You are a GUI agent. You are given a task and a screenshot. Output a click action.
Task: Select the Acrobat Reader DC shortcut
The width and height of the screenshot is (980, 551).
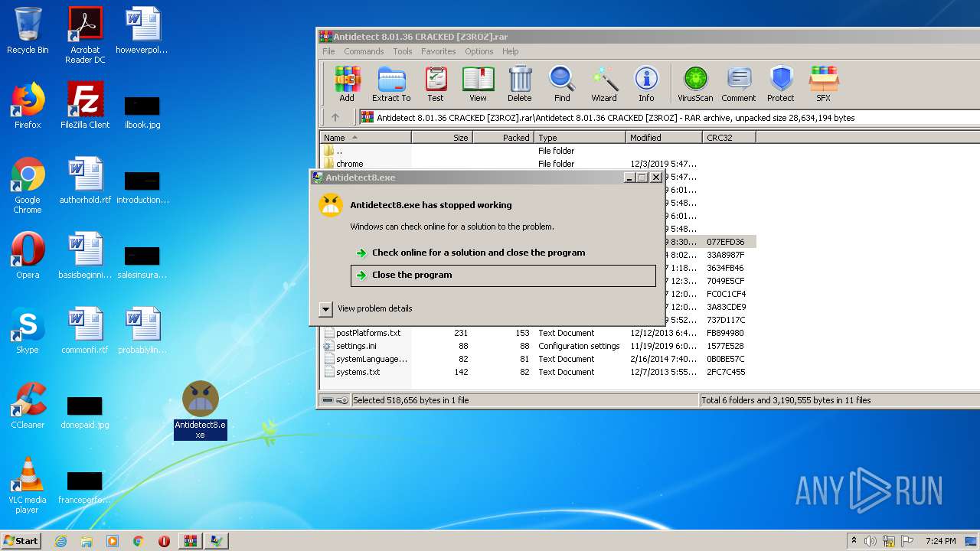click(85, 35)
